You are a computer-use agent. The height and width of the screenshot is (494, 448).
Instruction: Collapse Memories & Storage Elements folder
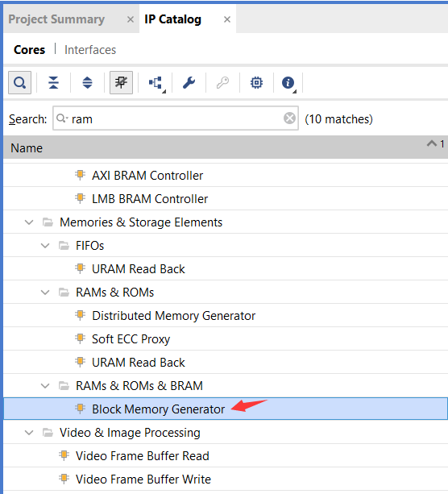click(x=29, y=222)
